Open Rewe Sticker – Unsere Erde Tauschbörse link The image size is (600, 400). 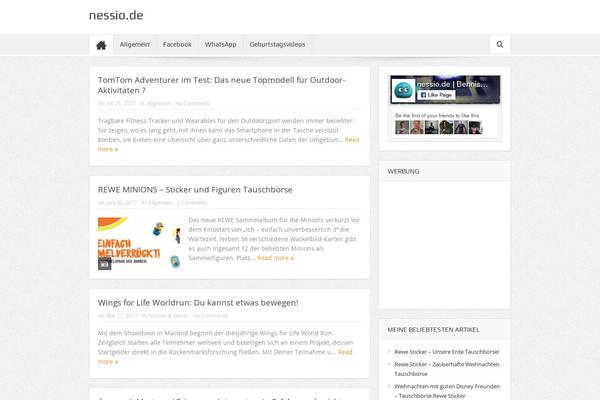tap(447, 352)
